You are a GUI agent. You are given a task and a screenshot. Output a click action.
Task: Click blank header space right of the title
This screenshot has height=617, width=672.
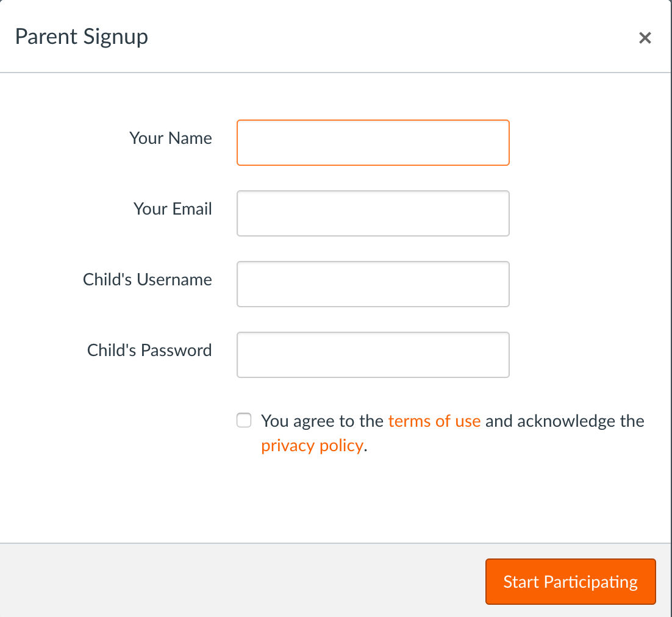390,37
